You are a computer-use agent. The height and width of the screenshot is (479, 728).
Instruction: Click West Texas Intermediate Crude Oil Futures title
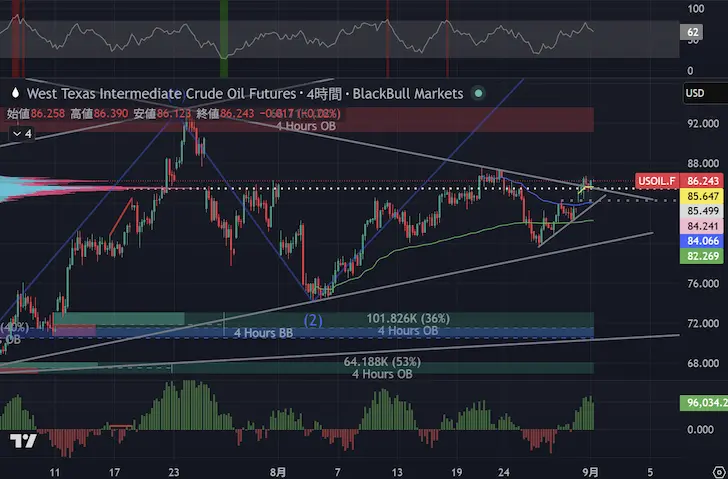click(161, 94)
